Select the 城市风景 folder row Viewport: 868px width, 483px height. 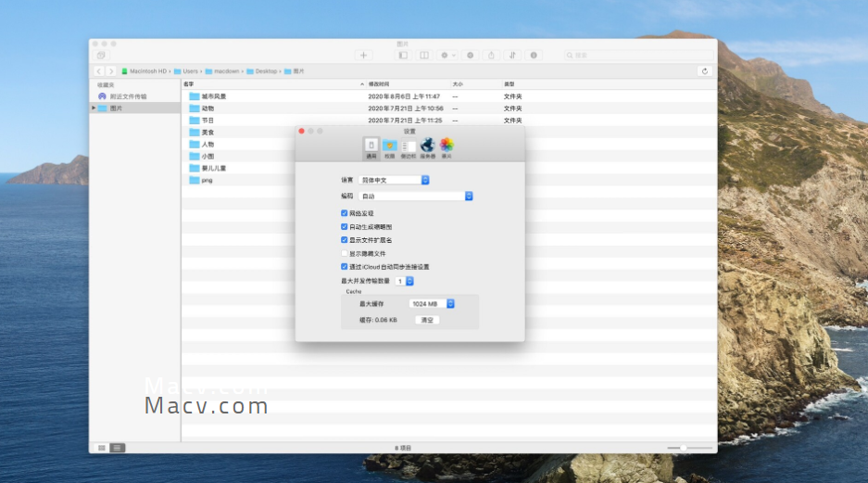[449, 96]
